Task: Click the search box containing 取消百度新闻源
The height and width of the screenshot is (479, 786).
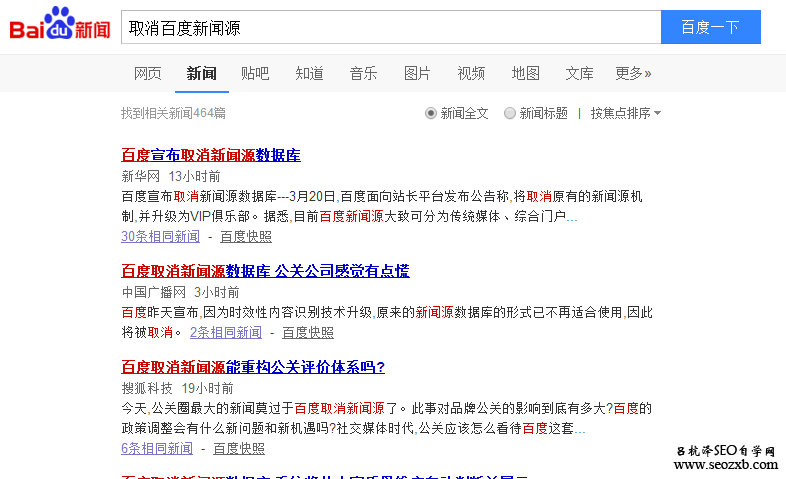Action: pyautogui.click(x=391, y=27)
